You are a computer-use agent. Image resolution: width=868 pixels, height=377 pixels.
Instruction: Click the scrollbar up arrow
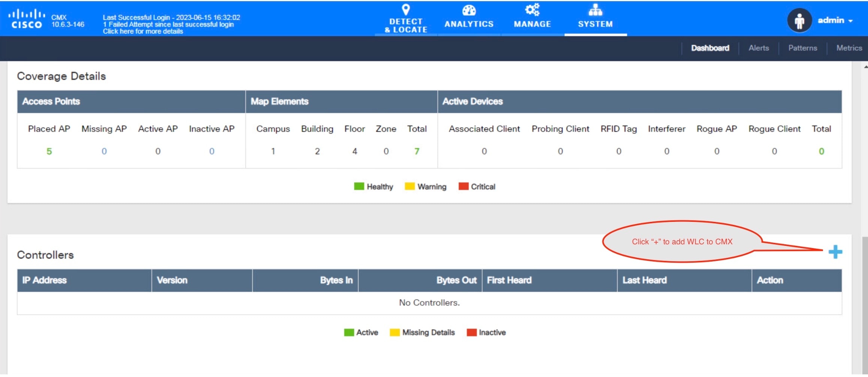pos(865,67)
